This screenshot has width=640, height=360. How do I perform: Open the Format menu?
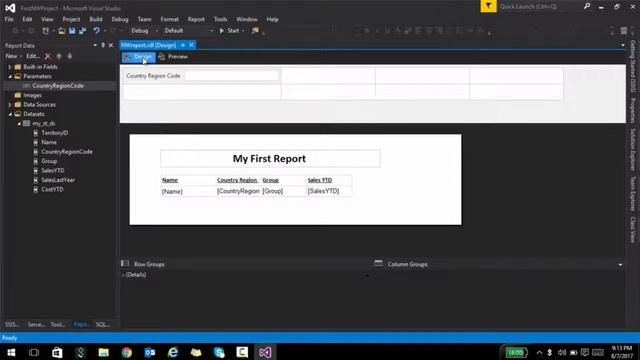tap(169, 19)
